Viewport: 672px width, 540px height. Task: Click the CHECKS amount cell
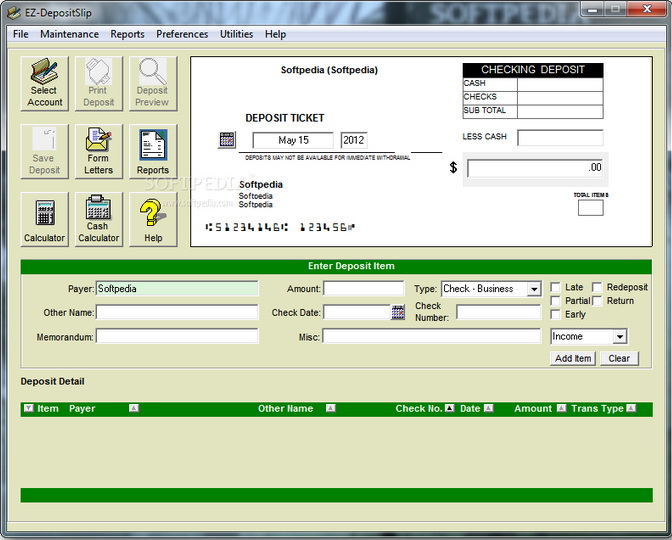[x=560, y=98]
